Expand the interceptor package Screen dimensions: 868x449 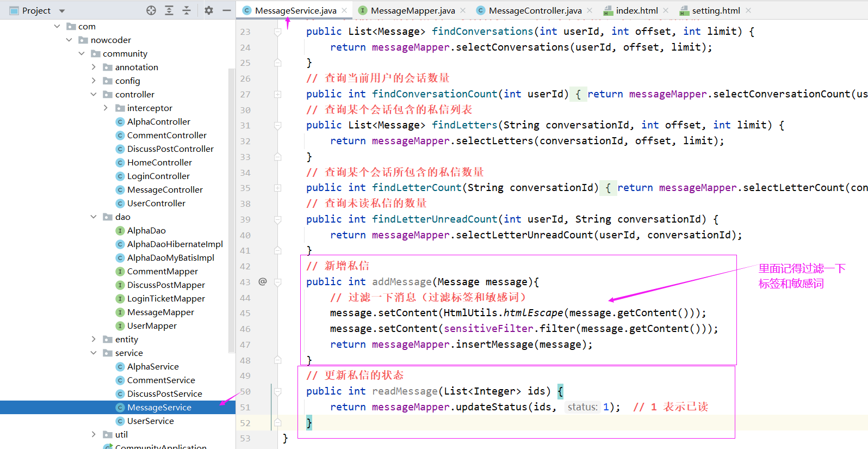[x=106, y=108]
